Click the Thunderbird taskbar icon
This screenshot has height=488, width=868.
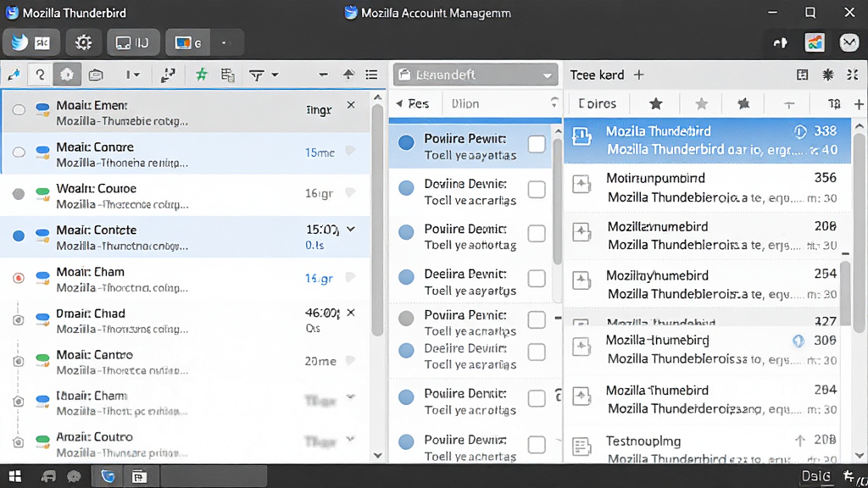pyautogui.click(x=108, y=476)
